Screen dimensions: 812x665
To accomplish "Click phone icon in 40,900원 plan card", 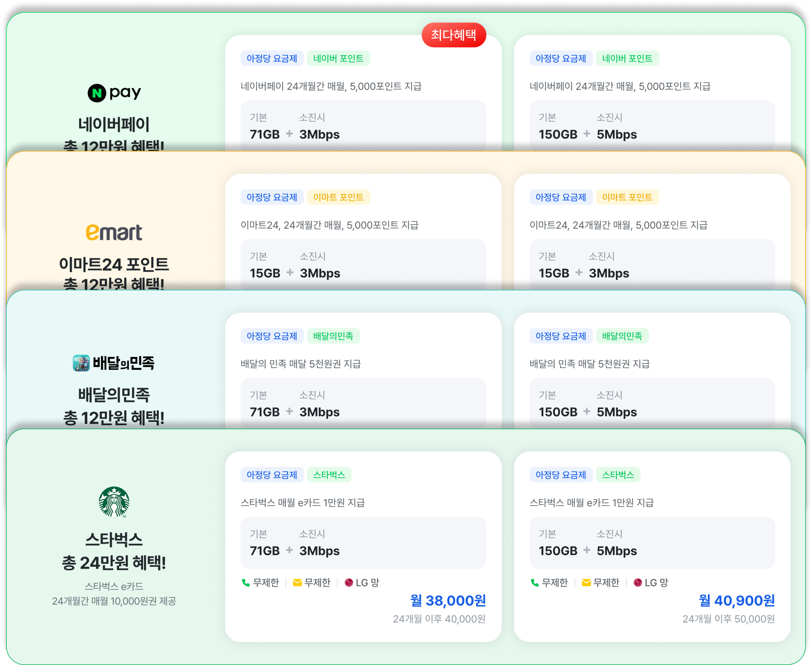I will coord(534,583).
